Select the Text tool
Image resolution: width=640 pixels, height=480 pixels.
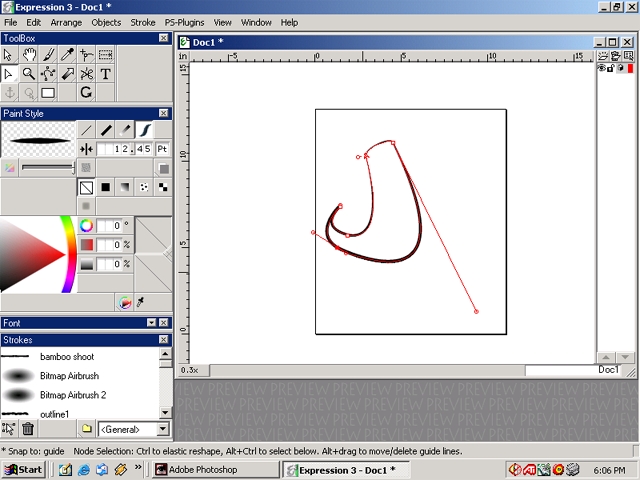pyautogui.click(x=105, y=74)
